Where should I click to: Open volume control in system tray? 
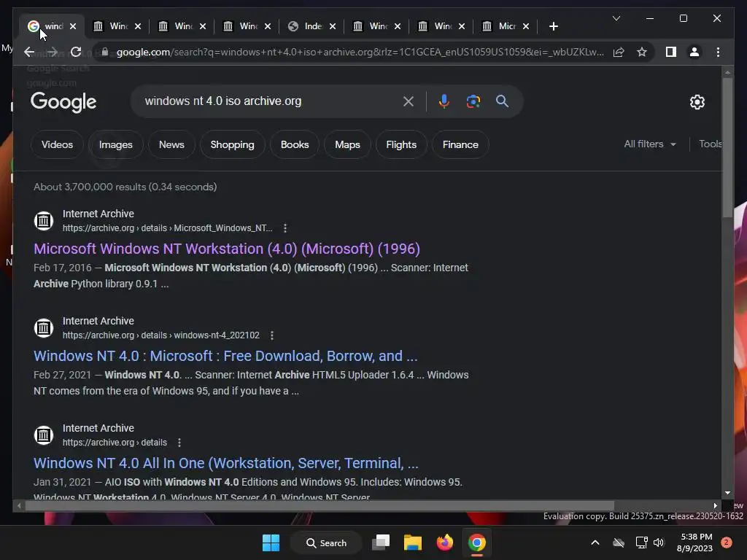coord(659,542)
